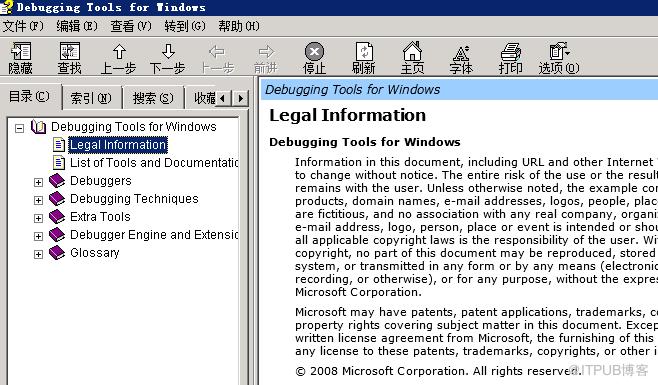Click the open book icon of root node
Screen dimensions: 658x385
click(x=38, y=127)
